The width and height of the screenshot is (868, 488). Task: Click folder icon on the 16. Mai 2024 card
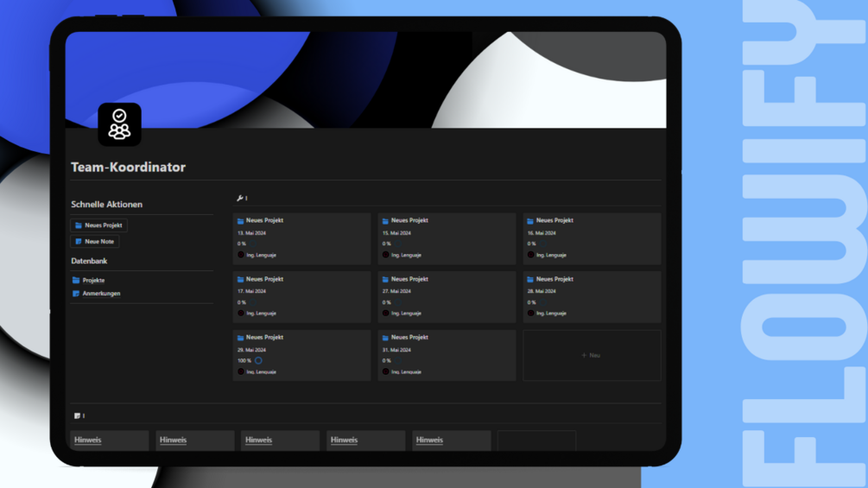click(x=530, y=221)
